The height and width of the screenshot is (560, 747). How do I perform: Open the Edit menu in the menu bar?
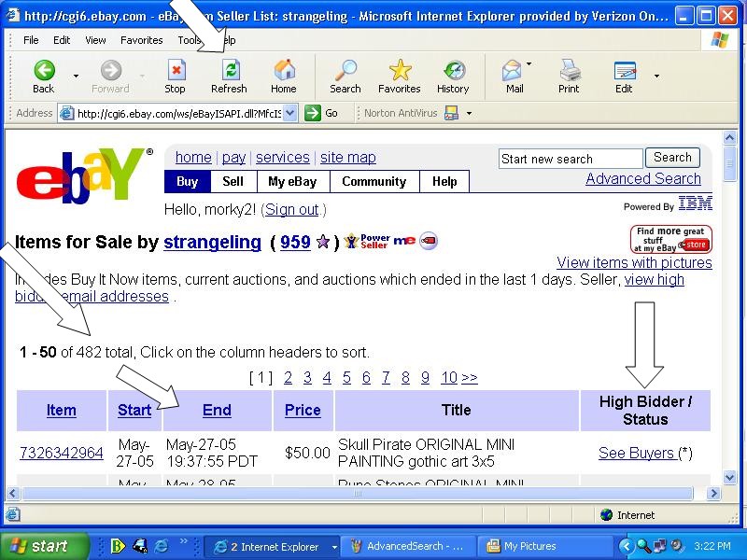pyautogui.click(x=62, y=40)
